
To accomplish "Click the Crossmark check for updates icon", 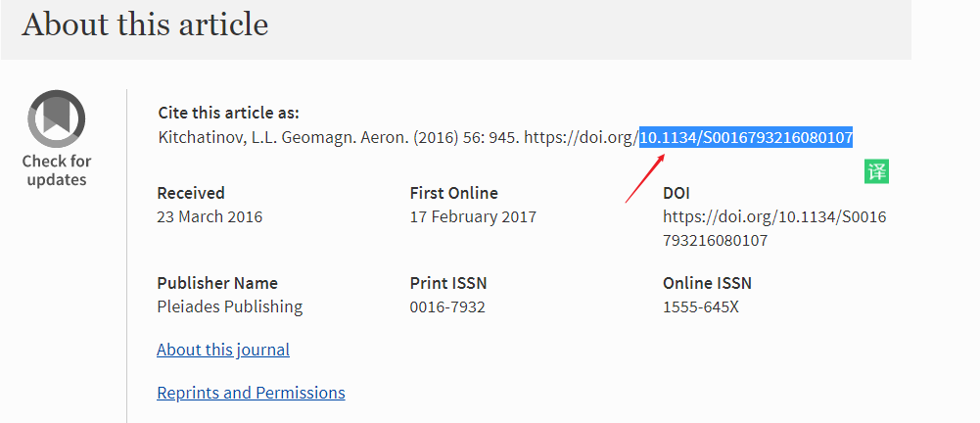I will click(x=56, y=118).
